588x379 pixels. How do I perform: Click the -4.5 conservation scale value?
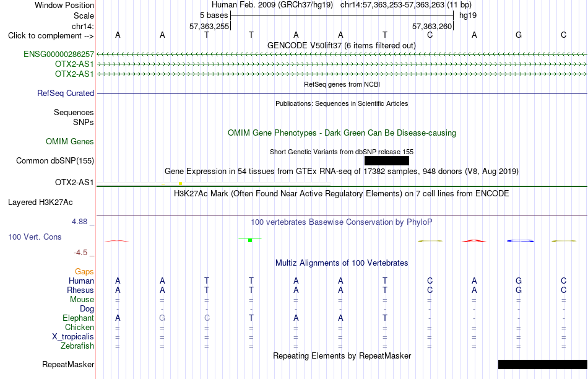80,253
